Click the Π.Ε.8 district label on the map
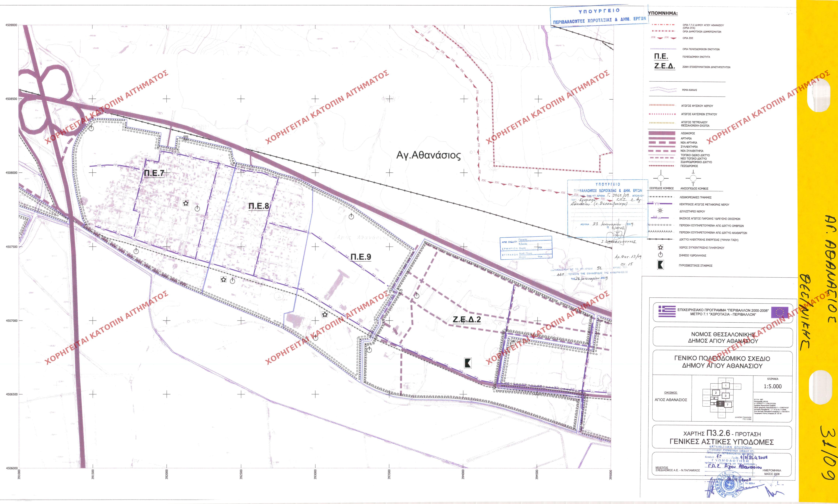This screenshot has width=838, height=504. click(x=258, y=206)
